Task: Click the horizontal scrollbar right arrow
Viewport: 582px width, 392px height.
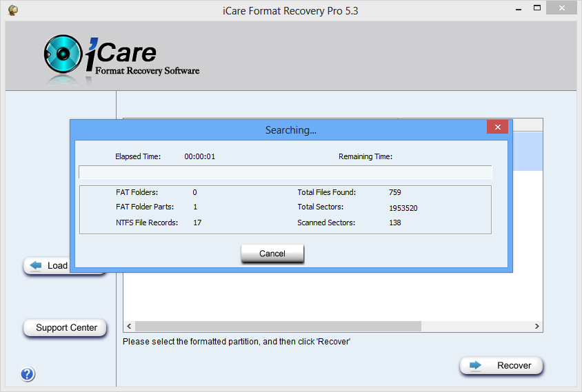Action: [x=536, y=327]
